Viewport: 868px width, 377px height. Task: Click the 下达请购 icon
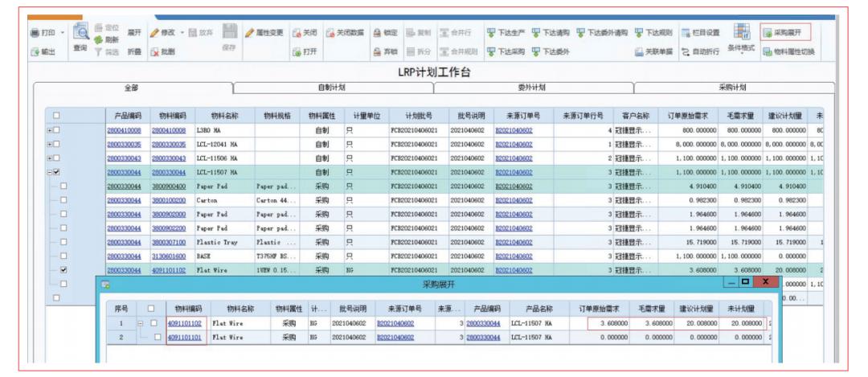(x=536, y=33)
